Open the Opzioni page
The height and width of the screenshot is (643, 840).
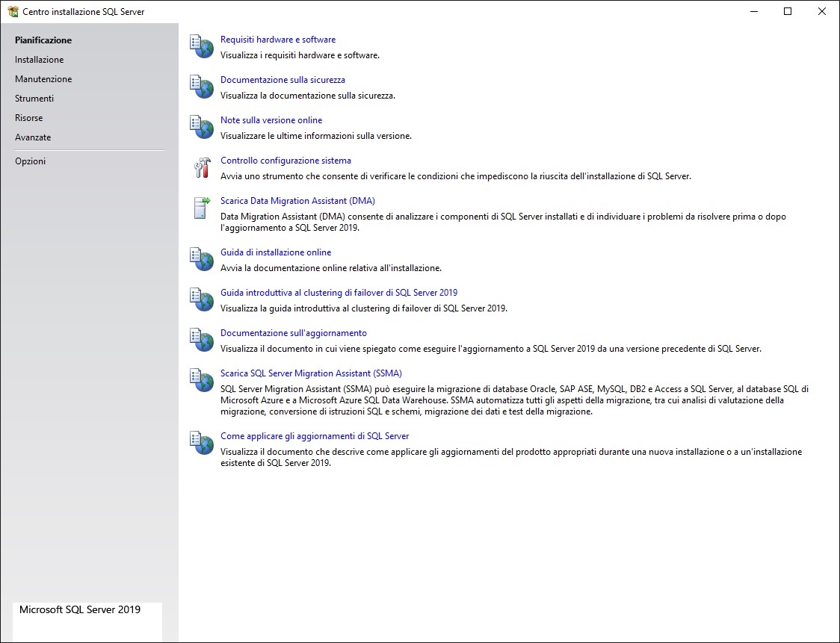coord(30,161)
